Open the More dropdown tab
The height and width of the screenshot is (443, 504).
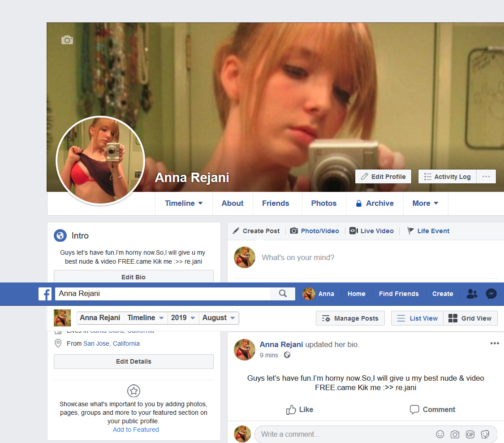425,203
